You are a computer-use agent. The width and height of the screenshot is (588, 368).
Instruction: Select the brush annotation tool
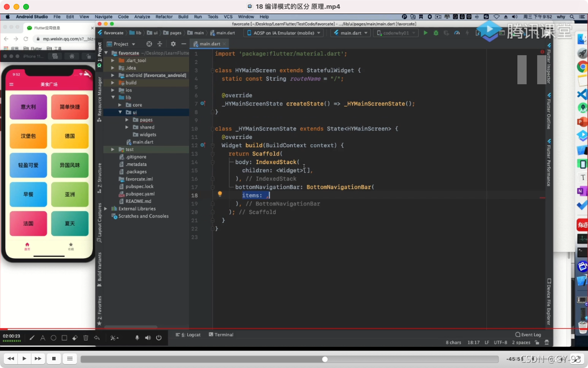(x=32, y=338)
